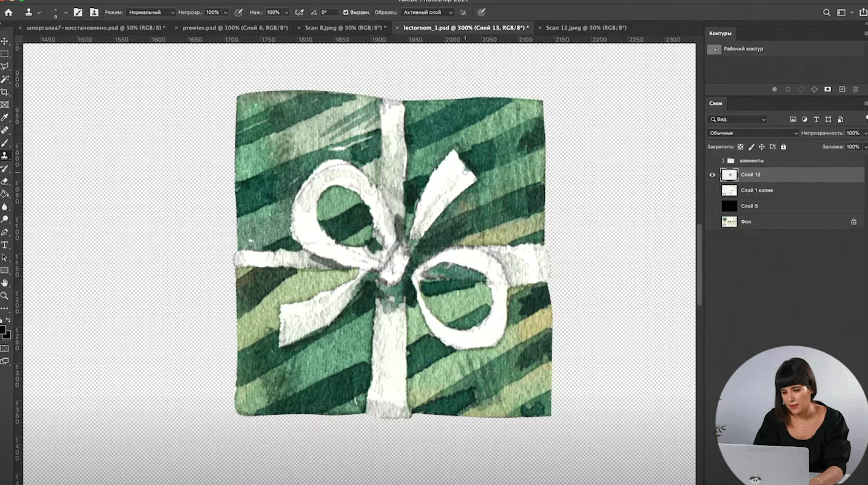Viewport: 868px width, 485px height.
Task: Select the Eyedropper tool
Action: pyautogui.click(x=5, y=117)
